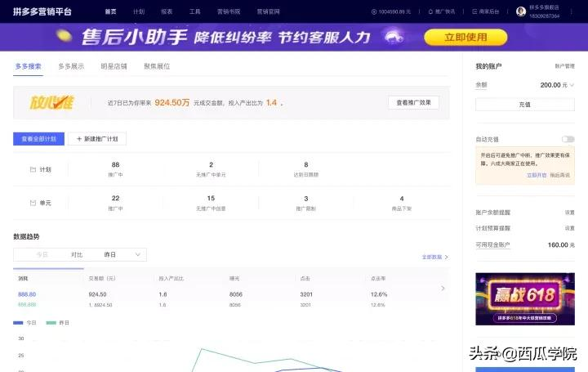Show more metrics with the right chevron

[443, 289]
